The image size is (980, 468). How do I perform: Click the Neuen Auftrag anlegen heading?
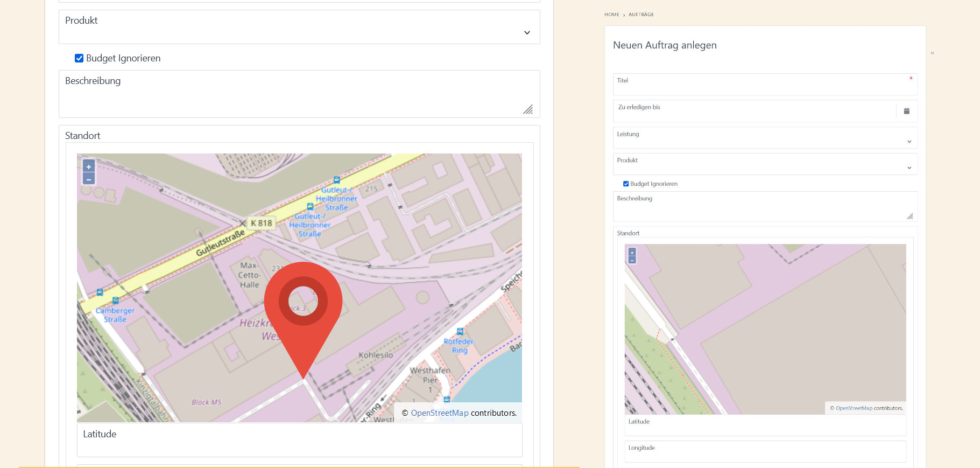(x=665, y=45)
